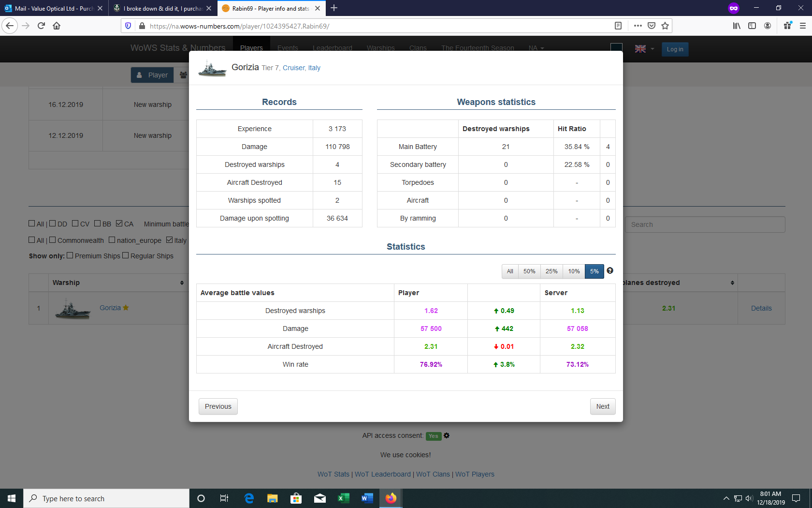Reload the page with the refresh icon
The width and height of the screenshot is (812, 508).
[x=41, y=26]
